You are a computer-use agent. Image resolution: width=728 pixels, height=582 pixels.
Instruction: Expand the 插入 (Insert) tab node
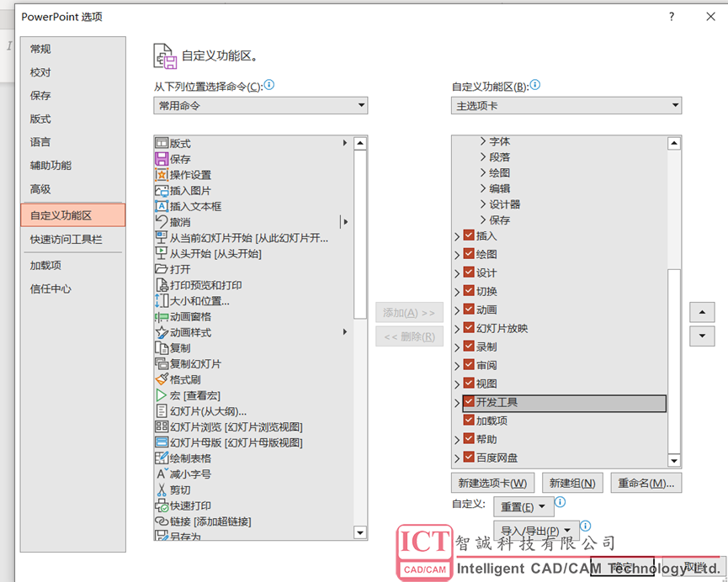click(x=457, y=236)
